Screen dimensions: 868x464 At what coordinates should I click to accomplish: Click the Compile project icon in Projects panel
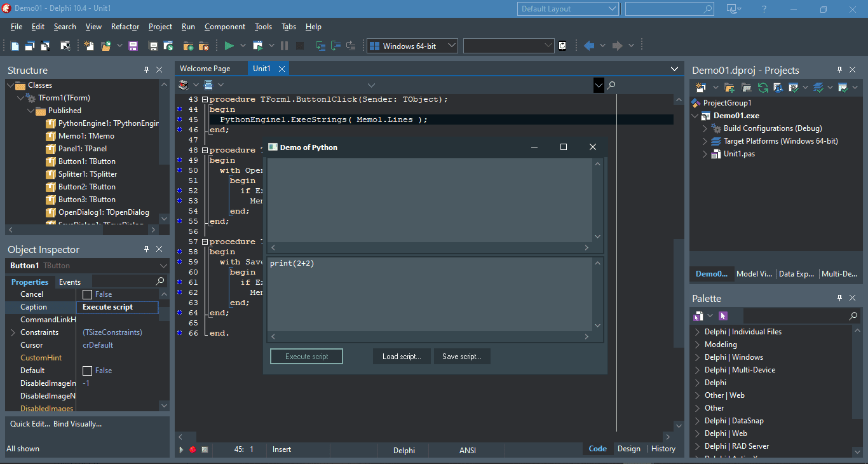point(793,88)
